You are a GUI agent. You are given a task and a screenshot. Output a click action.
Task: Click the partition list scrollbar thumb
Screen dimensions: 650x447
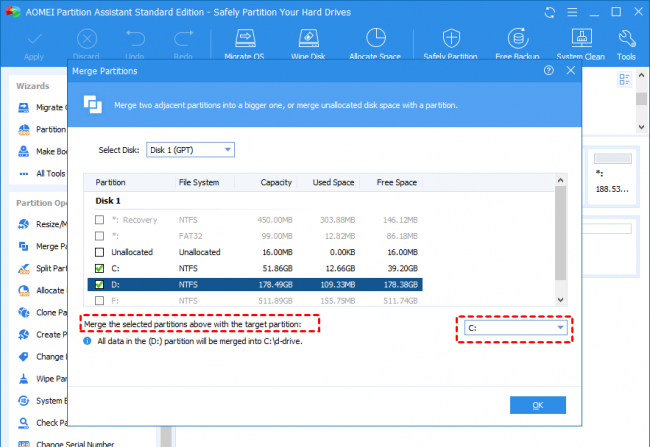click(560, 233)
